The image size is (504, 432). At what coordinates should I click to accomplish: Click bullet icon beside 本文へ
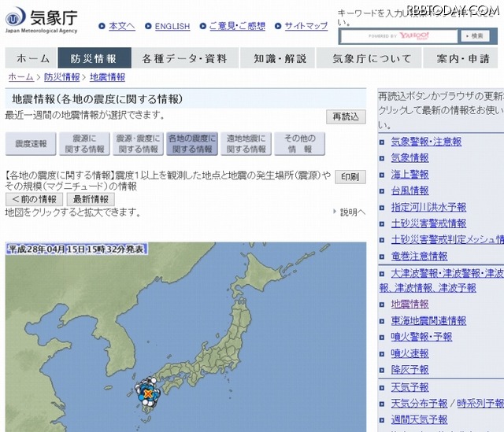[x=102, y=26]
